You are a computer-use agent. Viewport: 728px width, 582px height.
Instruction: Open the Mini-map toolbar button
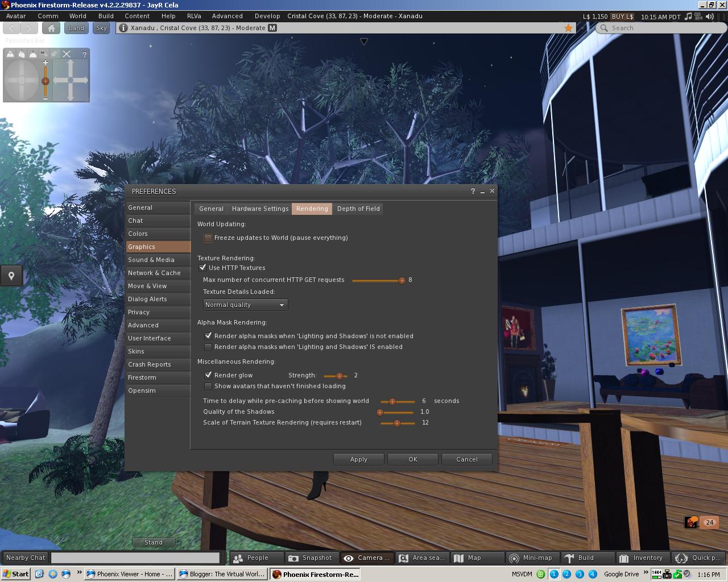click(x=532, y=558)
